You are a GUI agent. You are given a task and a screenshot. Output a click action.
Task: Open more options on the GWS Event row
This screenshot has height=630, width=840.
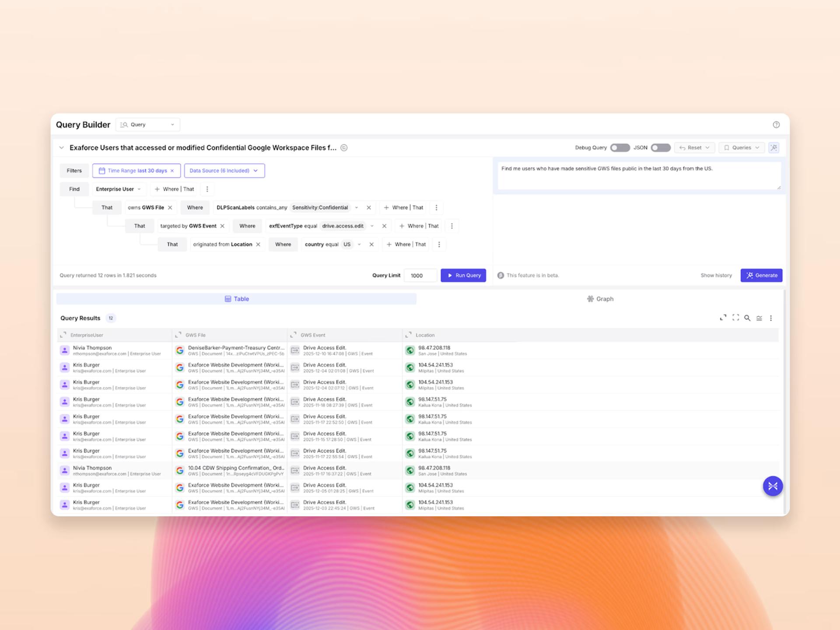click(452, 226)
